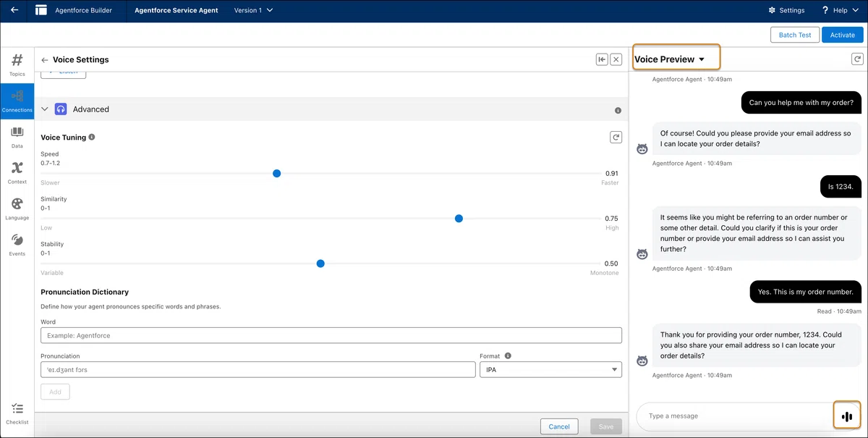Image resolution: width=868 pixels, height=438 pixels.
Task: Reset Voice Tuning with refresh icon
Action: 616,137
